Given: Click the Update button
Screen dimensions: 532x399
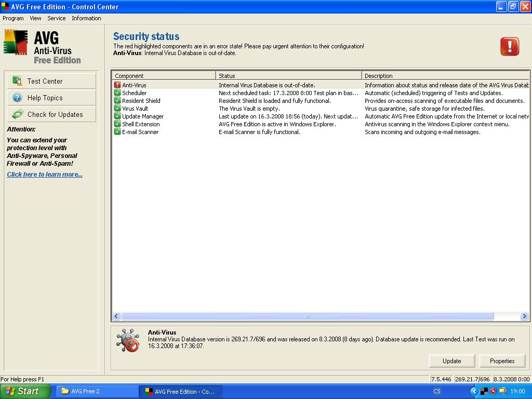Looking at the screenshot, I should click(x=451, y=361).
